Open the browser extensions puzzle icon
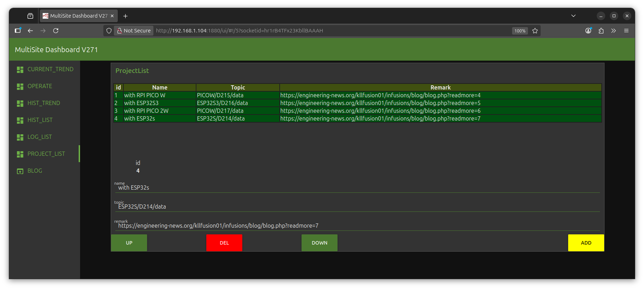The image size is (644, 289). pos(601,31)
